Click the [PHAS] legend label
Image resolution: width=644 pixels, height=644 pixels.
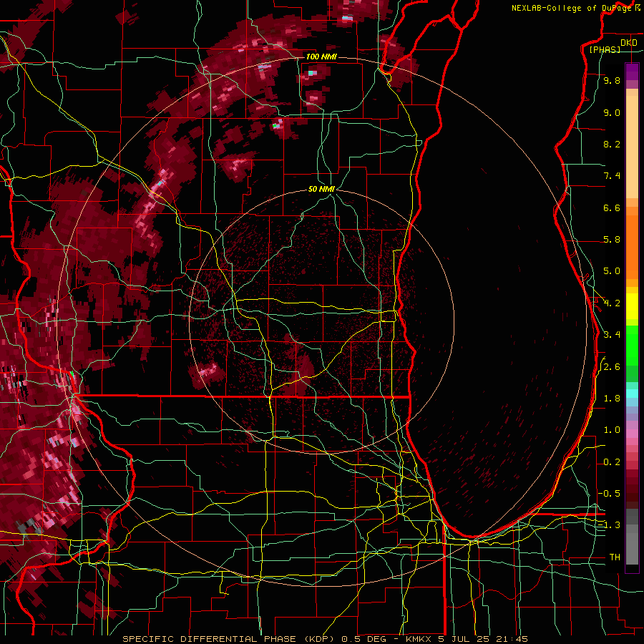pyautogui.click(x=605, y=49)
